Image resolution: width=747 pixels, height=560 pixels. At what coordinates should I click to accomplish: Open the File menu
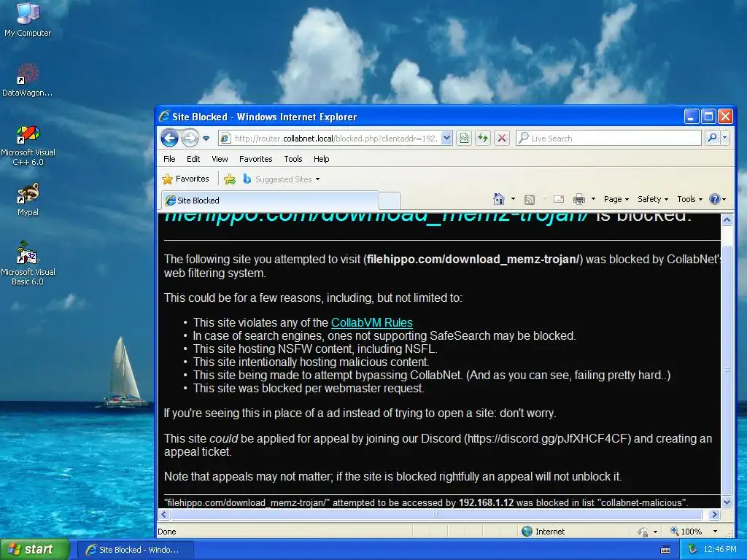coord(169,159)
